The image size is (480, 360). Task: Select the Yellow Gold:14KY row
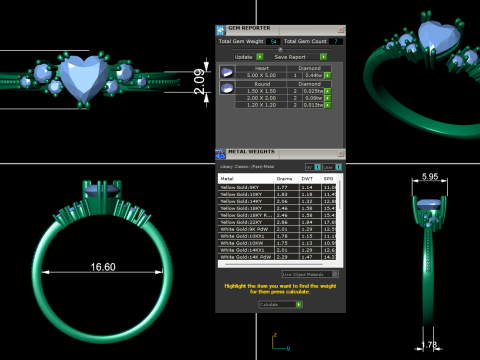(277, 201)
